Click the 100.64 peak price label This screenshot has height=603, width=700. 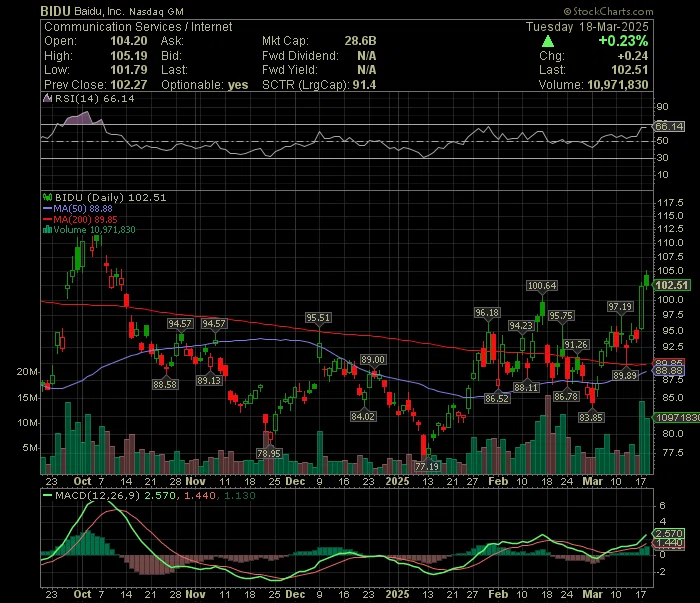542,286
